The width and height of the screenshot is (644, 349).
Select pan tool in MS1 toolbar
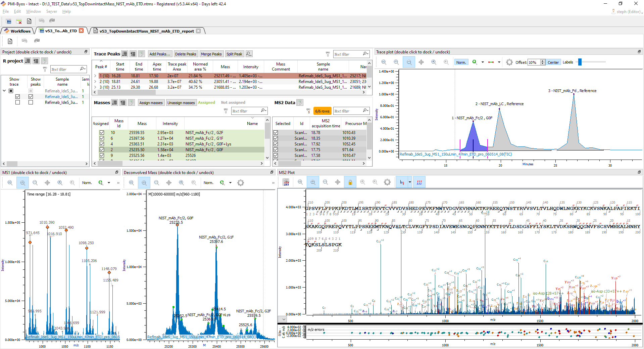pos(47,183)
